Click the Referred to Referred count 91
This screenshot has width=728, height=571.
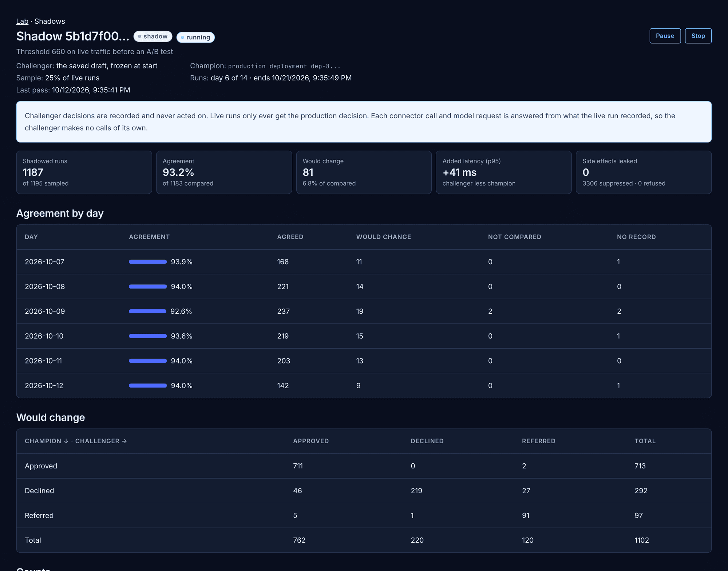pyautogui.click(x=526, y=515)
